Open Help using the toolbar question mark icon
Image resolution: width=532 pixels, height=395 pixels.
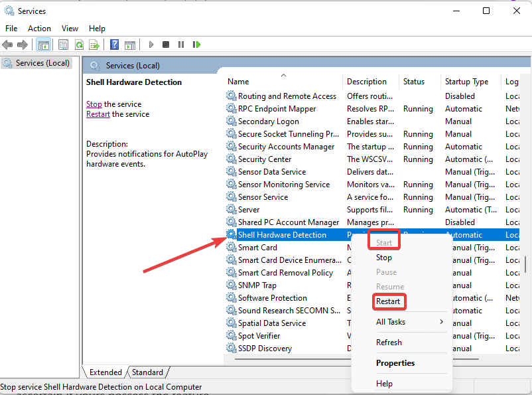click(x=114, y=44)
